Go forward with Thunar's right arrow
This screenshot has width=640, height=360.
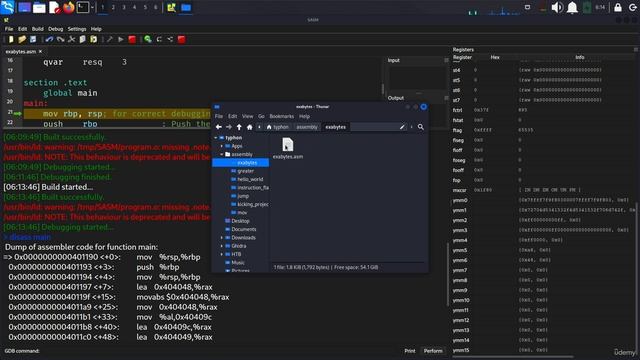[x=229, y=127]
